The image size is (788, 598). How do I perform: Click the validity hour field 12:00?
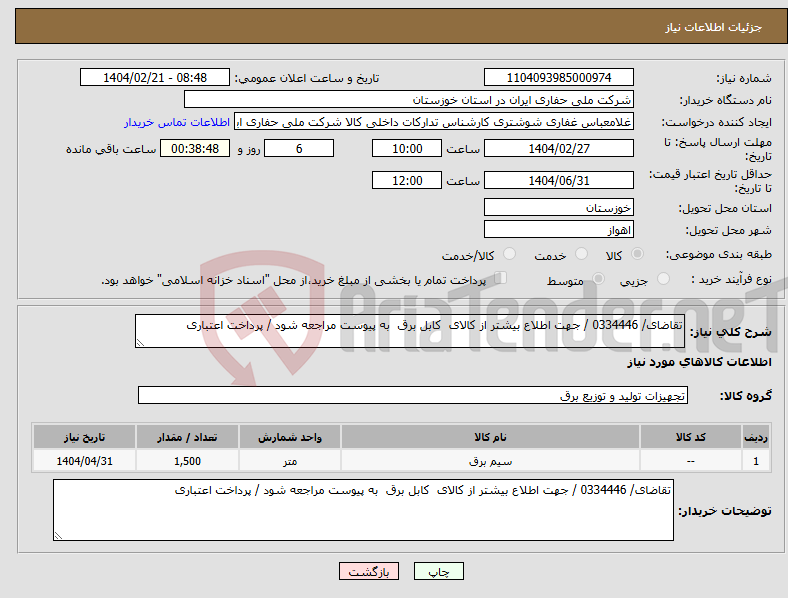tap(407, 180)
